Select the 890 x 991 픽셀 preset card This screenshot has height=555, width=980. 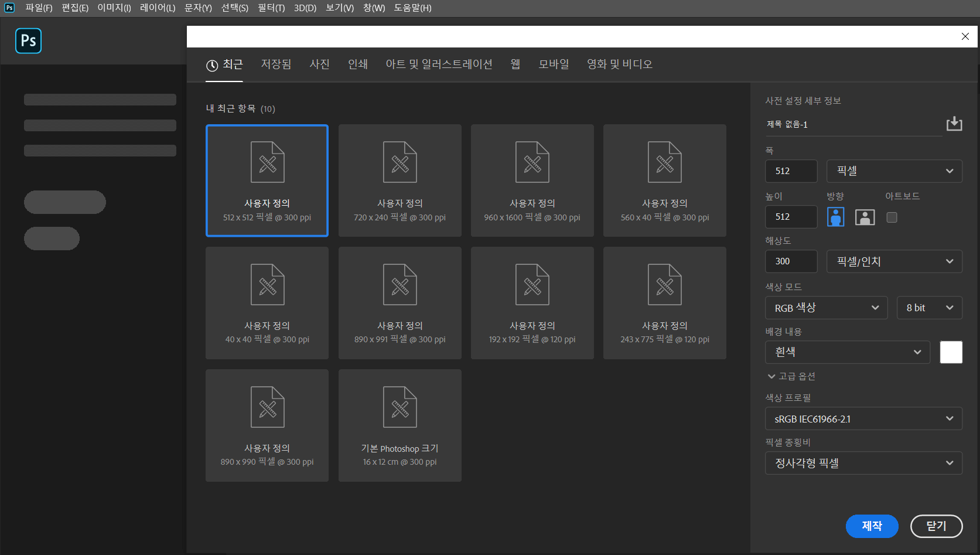pos(400,303)
